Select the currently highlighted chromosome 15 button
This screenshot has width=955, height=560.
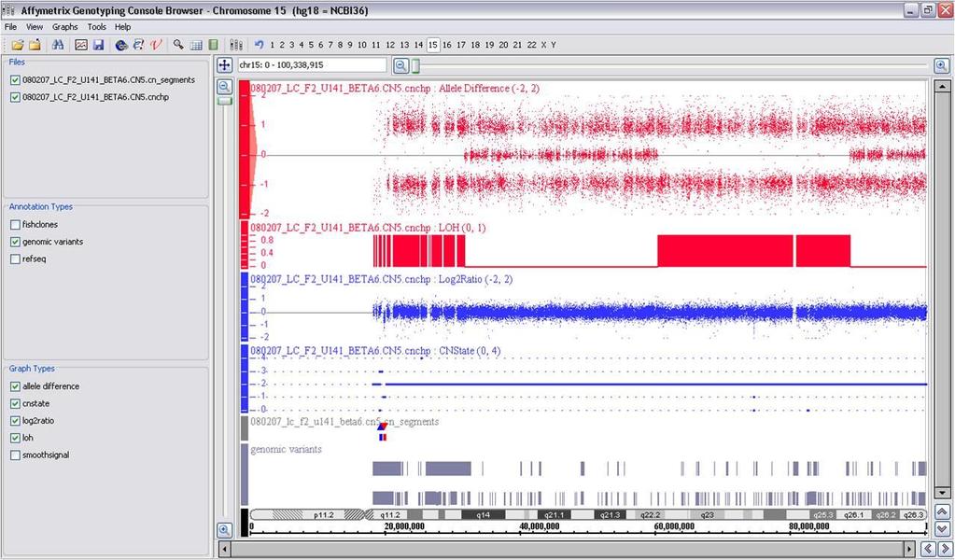click(x=433, y=45)
